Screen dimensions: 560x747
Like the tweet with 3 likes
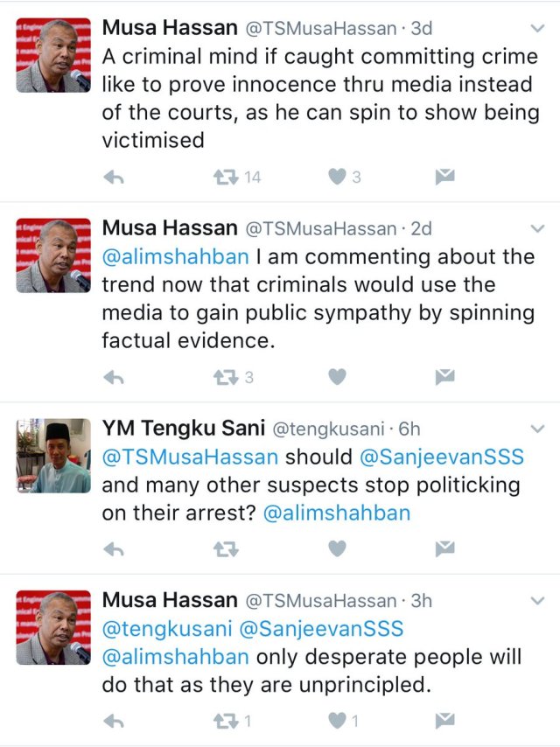click(337, 177)
